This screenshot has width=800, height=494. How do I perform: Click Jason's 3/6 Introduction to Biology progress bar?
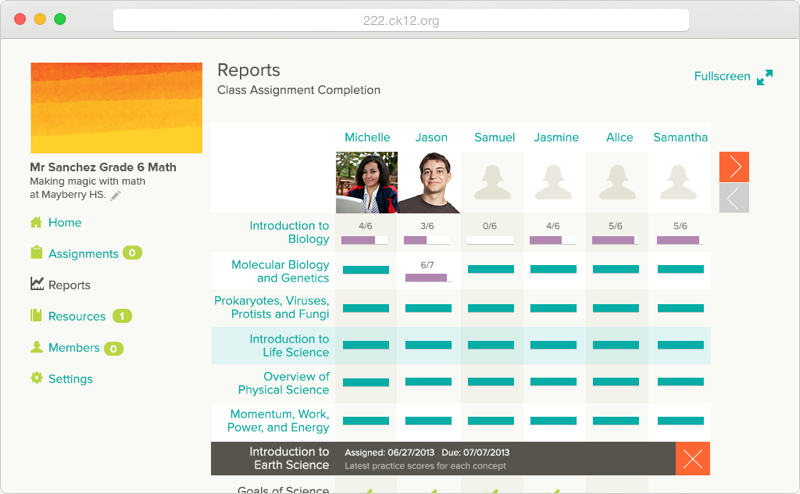pyautogui.click(x=427, y=240)
